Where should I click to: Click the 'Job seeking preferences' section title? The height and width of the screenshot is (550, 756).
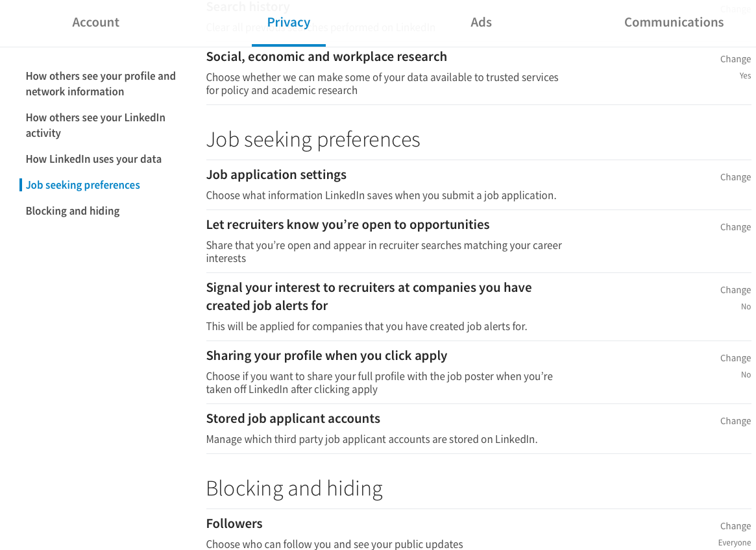[x=313, y=140]
